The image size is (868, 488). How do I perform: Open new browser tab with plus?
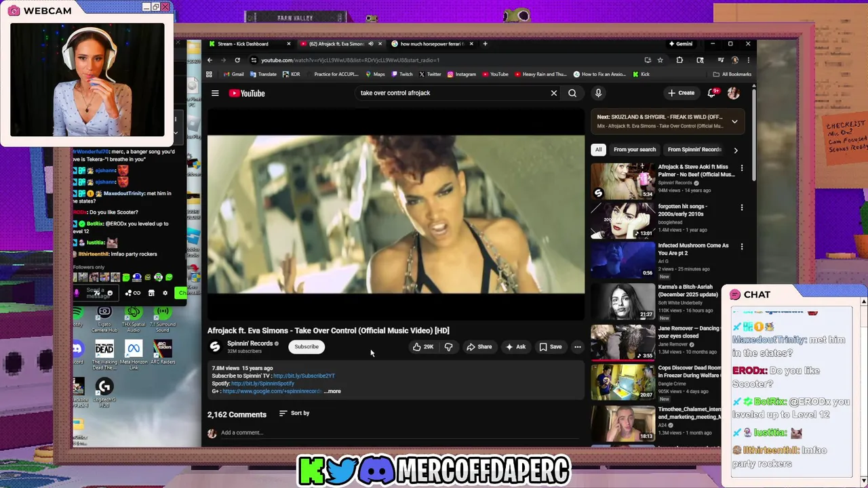click(485, 44)
